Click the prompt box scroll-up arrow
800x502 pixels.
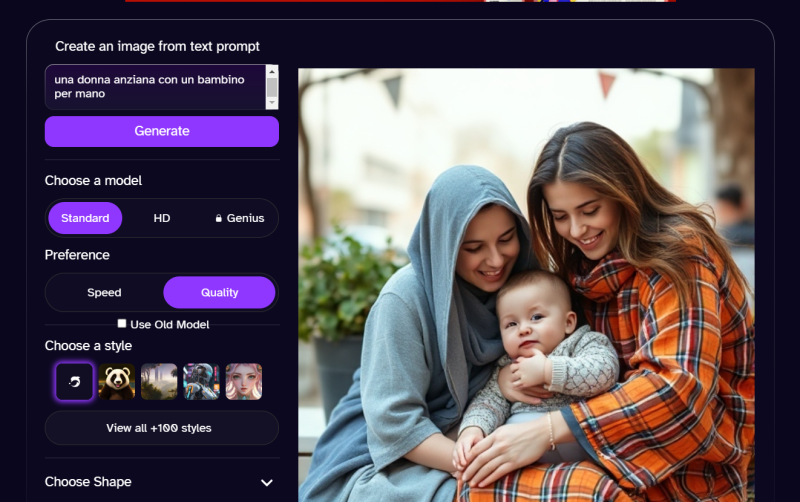coord(272,73)
